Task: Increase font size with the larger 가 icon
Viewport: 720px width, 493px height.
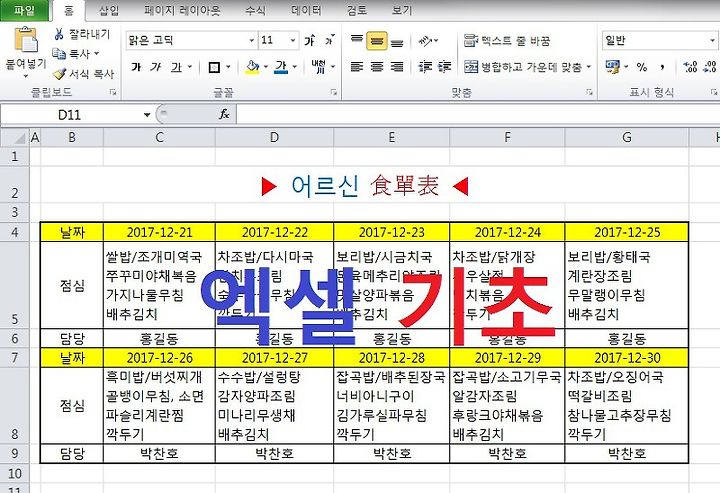Action: [x=310, y=40]
